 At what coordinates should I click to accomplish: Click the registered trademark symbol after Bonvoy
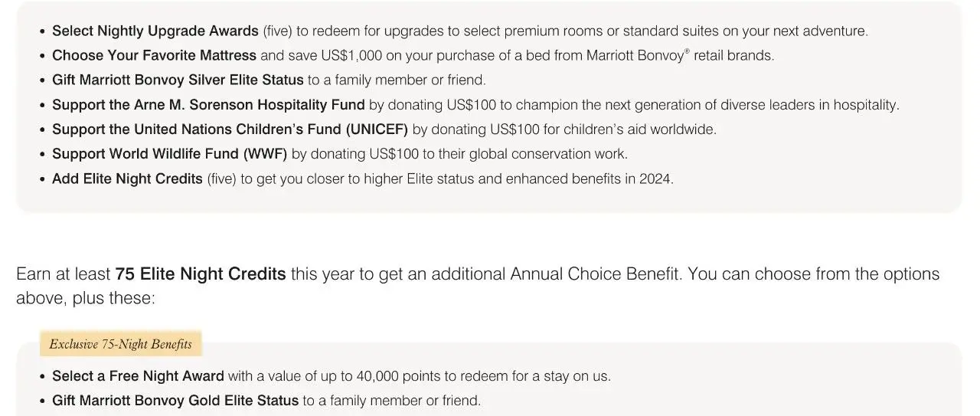coord(687,51)
